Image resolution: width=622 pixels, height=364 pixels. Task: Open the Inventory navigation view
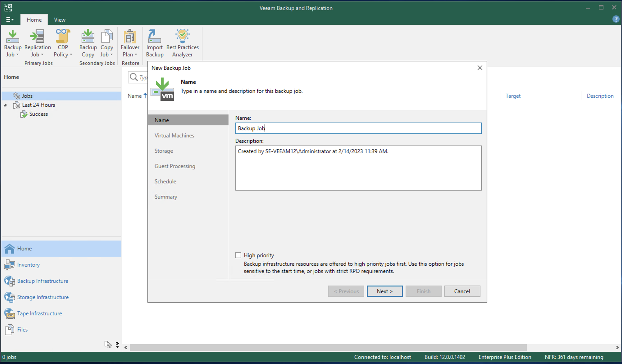[x=61, y=265]
